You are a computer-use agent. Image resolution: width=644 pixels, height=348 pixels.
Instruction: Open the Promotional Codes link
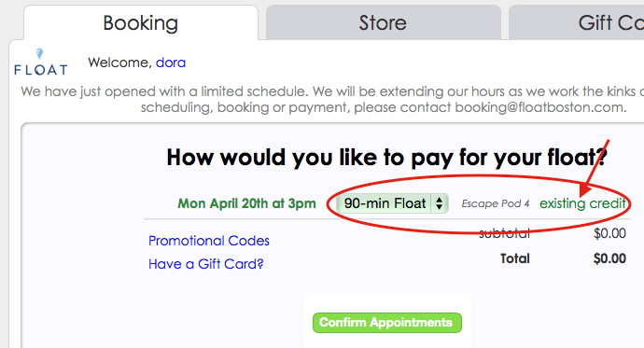[209, 241]
